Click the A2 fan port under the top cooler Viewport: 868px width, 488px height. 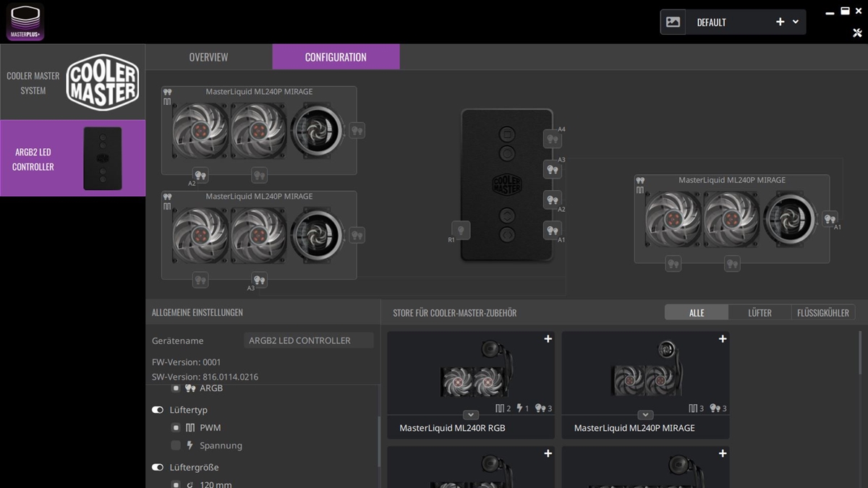click(x=200, y=175)
